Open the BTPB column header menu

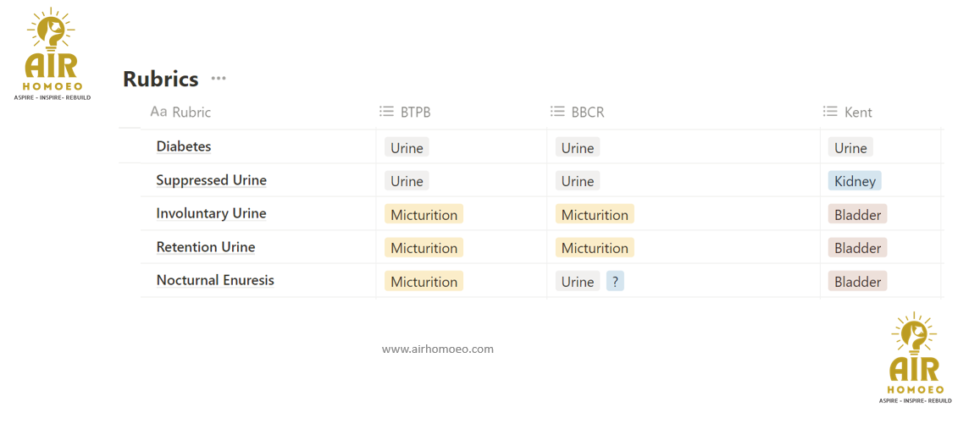pyautogui.click(x=416, y=112)
